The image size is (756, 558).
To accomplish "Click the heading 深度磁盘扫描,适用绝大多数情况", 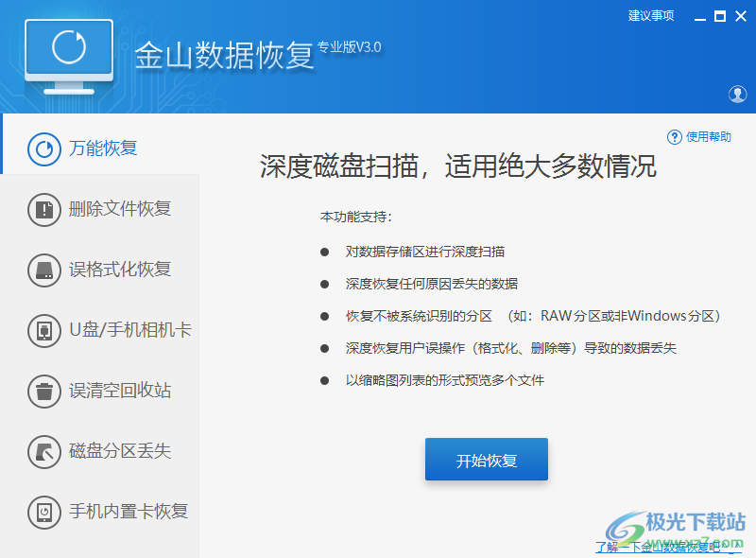I will [458, 166].
